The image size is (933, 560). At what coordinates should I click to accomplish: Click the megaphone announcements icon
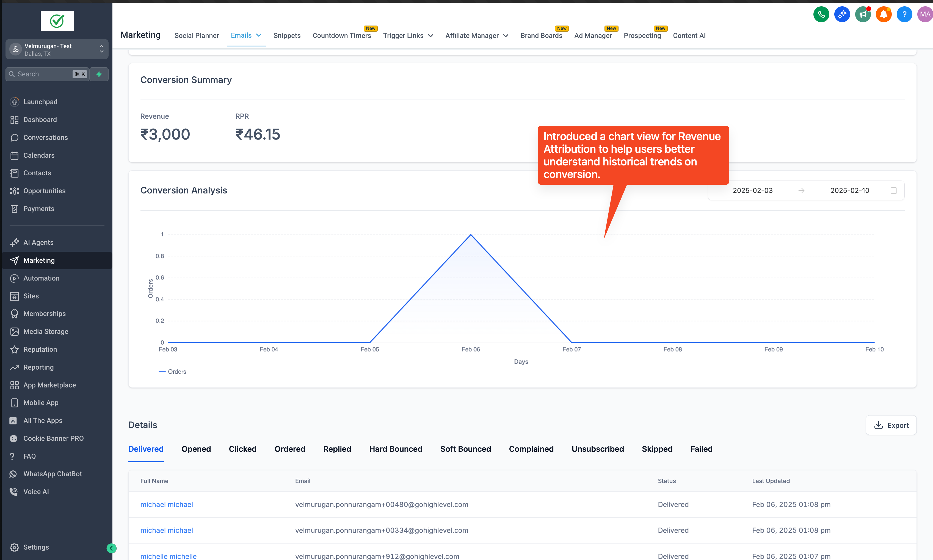tap(863, 14)
